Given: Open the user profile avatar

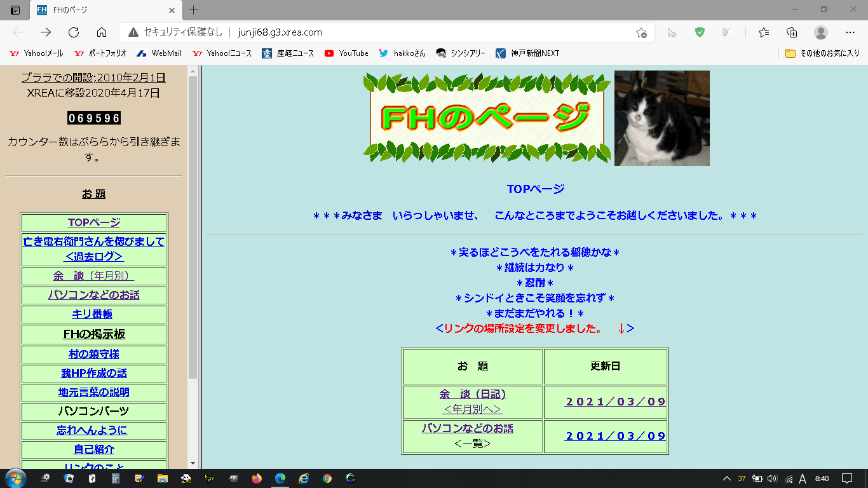Looking at the screenshot, I should 821,32.
